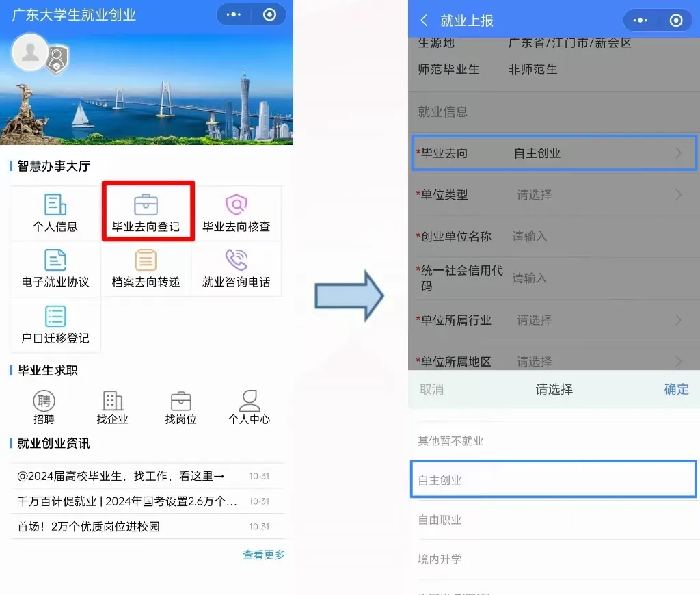
Task: Select 自由职业 in the picker list
Action: tap(440, 520)
